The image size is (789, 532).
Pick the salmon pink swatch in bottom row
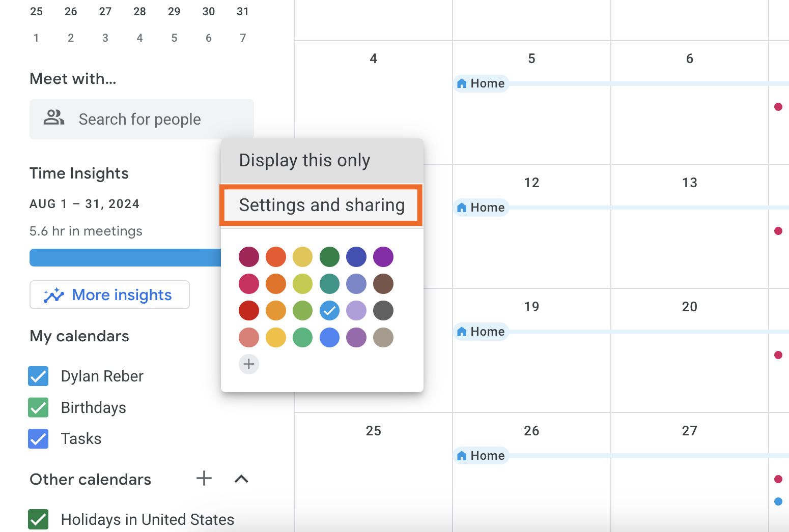pos(249,337)
